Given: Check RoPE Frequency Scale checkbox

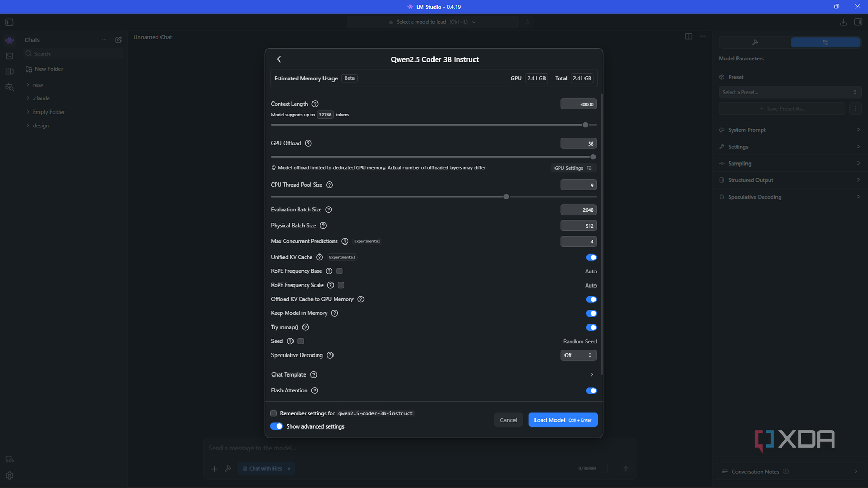Looking at the screenshot, I should tap(341, 286).
